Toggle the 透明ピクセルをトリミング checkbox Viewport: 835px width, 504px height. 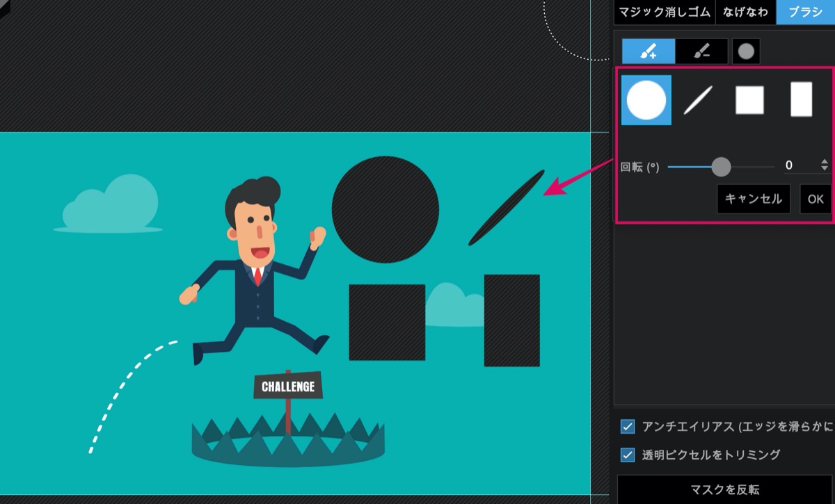point(628,455)
